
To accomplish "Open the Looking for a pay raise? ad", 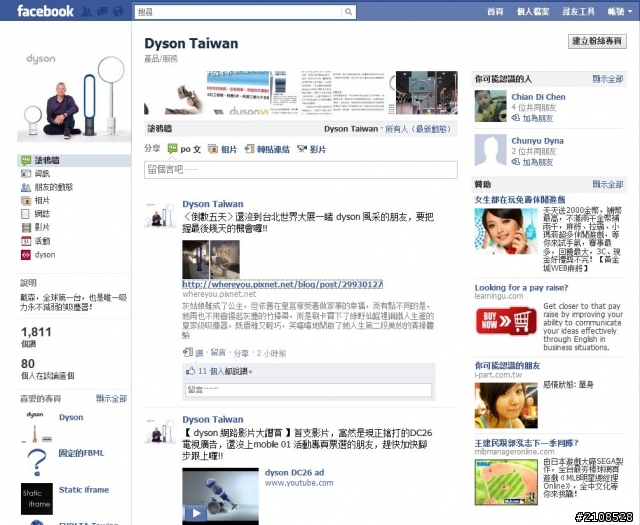I will click(x=521, y=287).
